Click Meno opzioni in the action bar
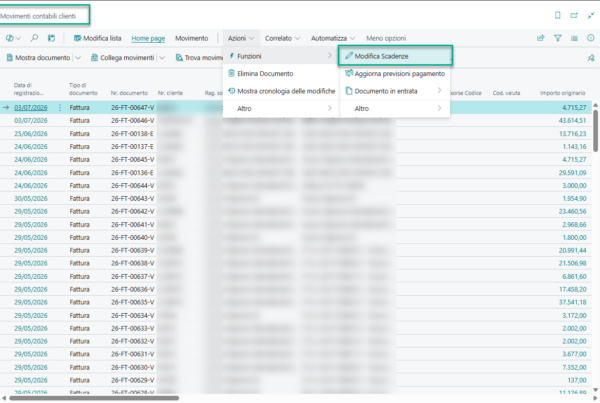The width and height of the screenshot is (600, 403). pyautogui.click(x=386, y=38)
